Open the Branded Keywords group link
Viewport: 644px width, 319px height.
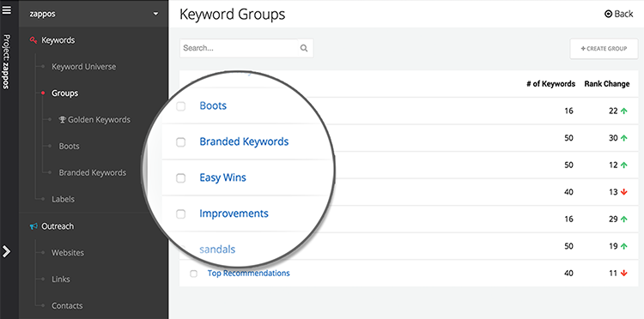pos(244,141)
